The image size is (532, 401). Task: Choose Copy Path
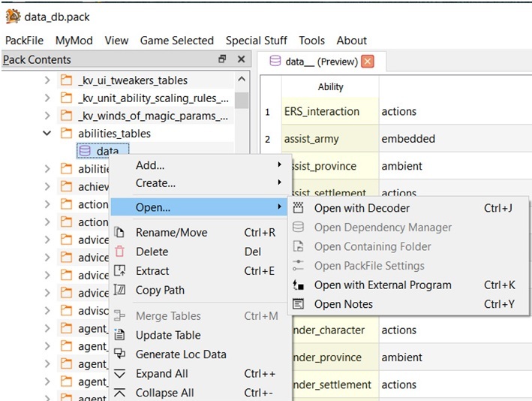pyautogui.click(x=200, y=290)
